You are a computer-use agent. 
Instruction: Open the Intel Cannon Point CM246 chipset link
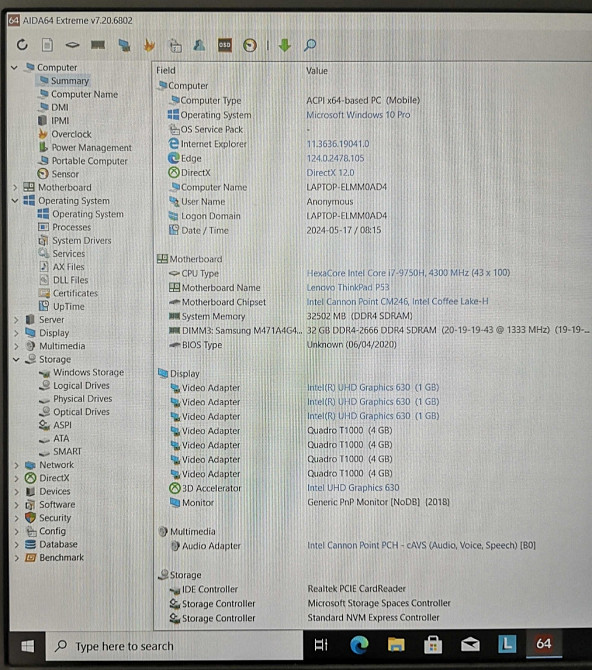(397, 302)
